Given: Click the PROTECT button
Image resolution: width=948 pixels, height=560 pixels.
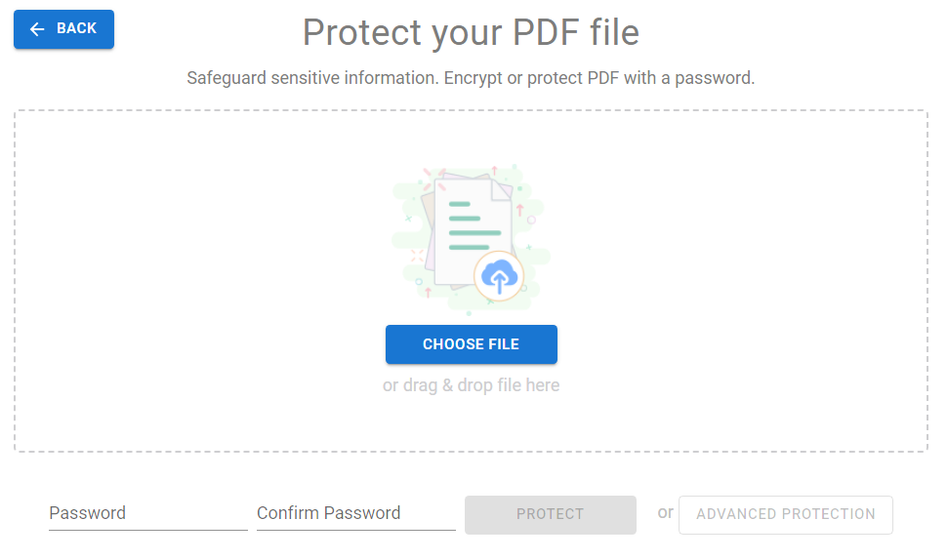Looking at the screenshot, I should [550, 514].
